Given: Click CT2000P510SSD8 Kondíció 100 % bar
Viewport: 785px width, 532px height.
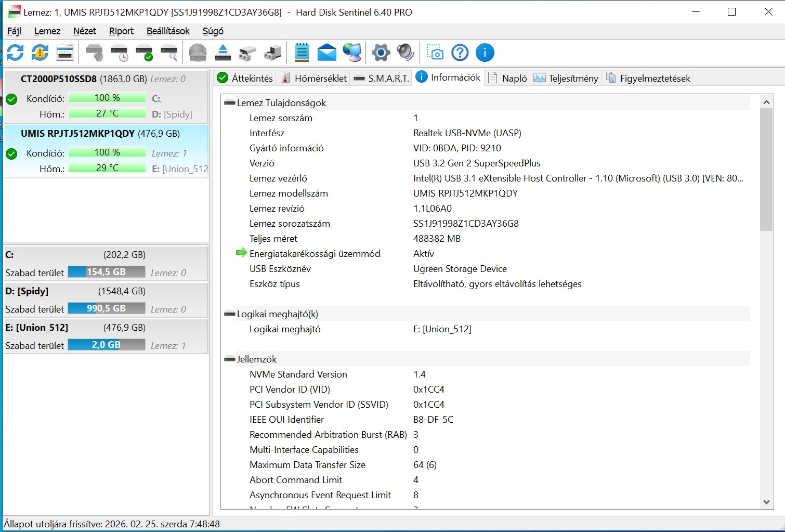Looking at the screenshot, I should click(107, 98).
